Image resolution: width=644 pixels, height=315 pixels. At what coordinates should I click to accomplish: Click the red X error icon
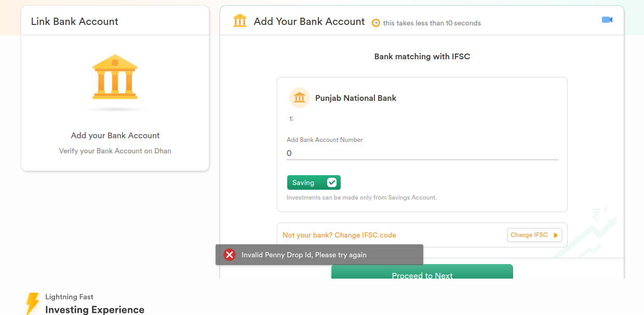pos(230,255)
